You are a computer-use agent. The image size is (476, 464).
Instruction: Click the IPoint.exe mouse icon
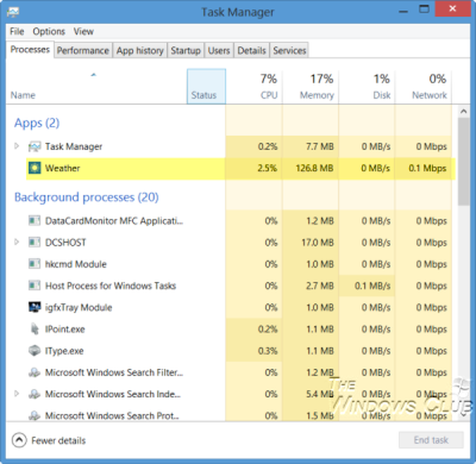[34, 329]
